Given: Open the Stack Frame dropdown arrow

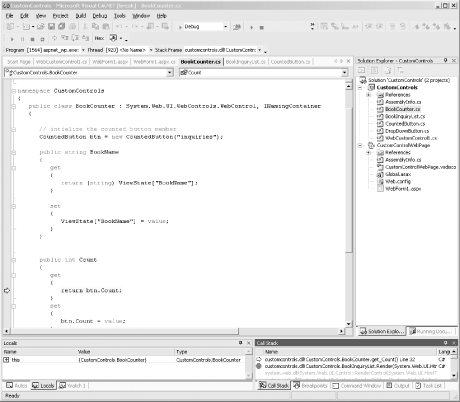Looking at the screenshot, I should pos(260,50).
